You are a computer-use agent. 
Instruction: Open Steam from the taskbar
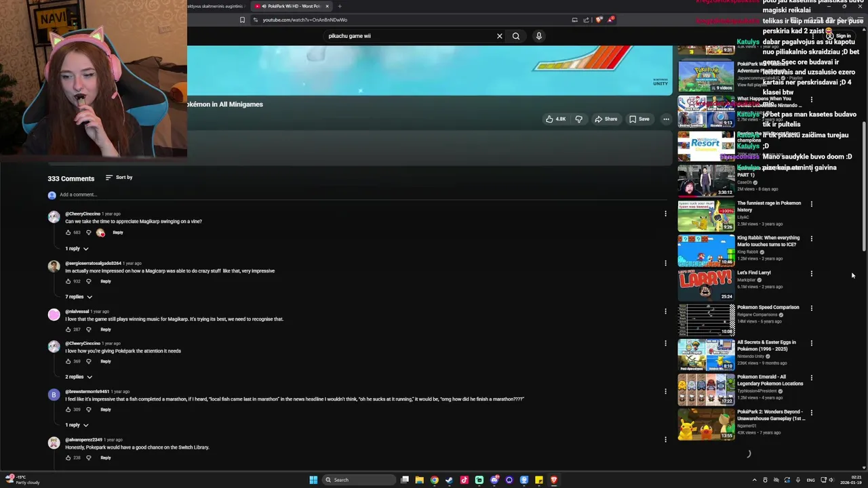click(450, 480)
